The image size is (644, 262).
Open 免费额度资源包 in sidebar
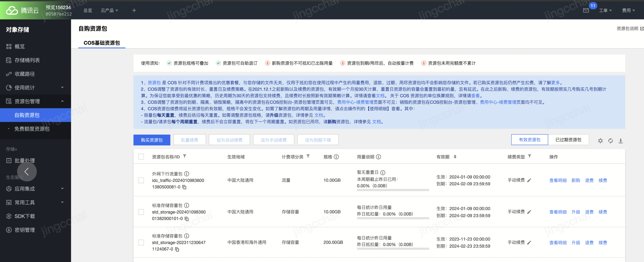click(32, 129)
